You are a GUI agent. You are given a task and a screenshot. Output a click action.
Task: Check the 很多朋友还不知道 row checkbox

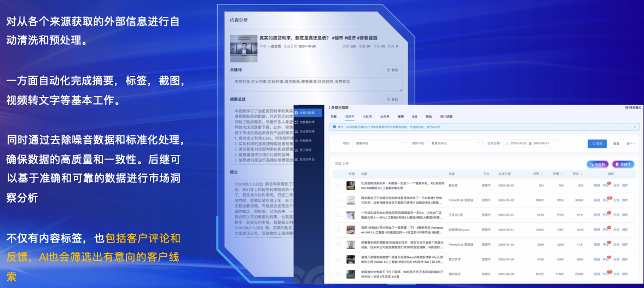tap(339, 200)
